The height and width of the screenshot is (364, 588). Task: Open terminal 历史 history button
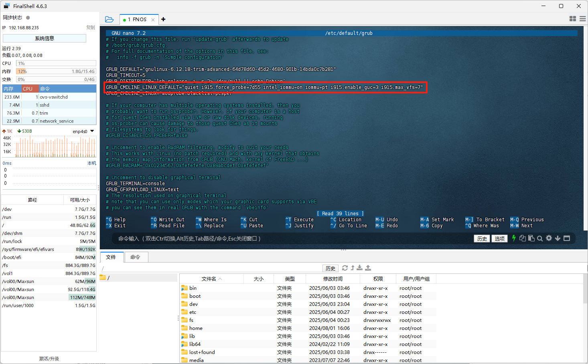pyautogui.click(x=482, y=239)
